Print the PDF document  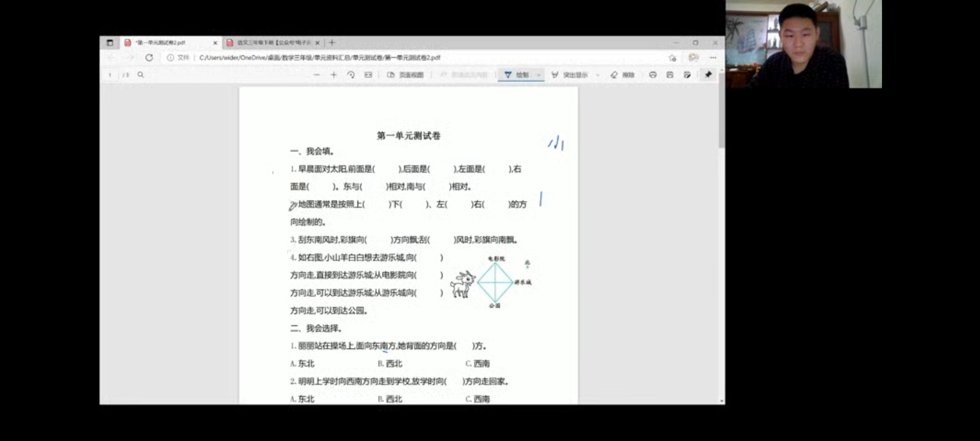(x=653, y=75)
